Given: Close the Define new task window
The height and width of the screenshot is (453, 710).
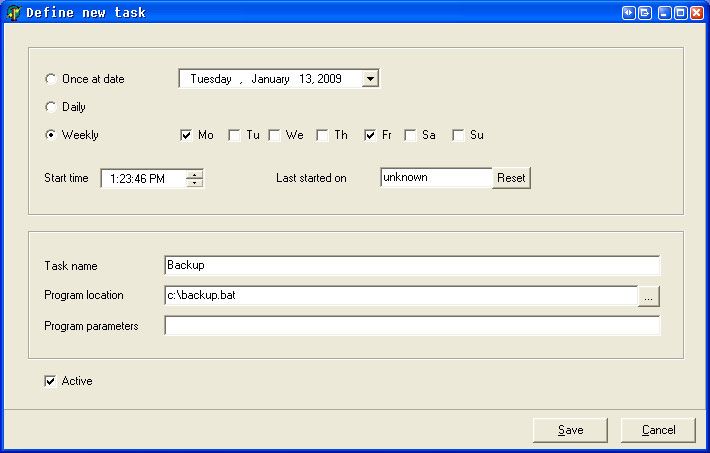Looking at the screenshot, I should point(696,13).
